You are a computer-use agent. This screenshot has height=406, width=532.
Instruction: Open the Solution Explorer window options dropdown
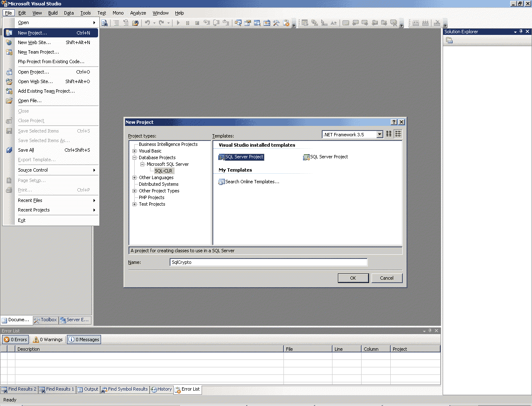point(515,32)
